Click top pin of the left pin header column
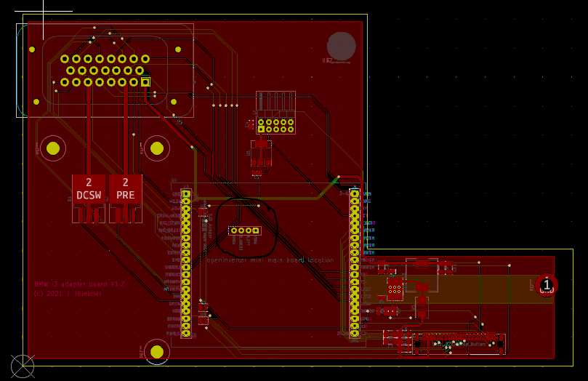 (x=186, y=194)
